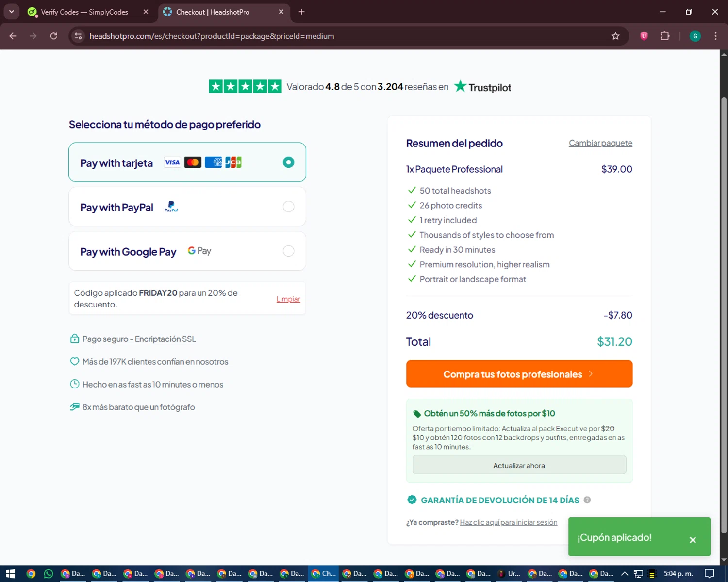The width and height of the screenshot is (728, 582).
Task: Open the Windows Start menu
Action: pyautogui.click(x=10, y=574)
